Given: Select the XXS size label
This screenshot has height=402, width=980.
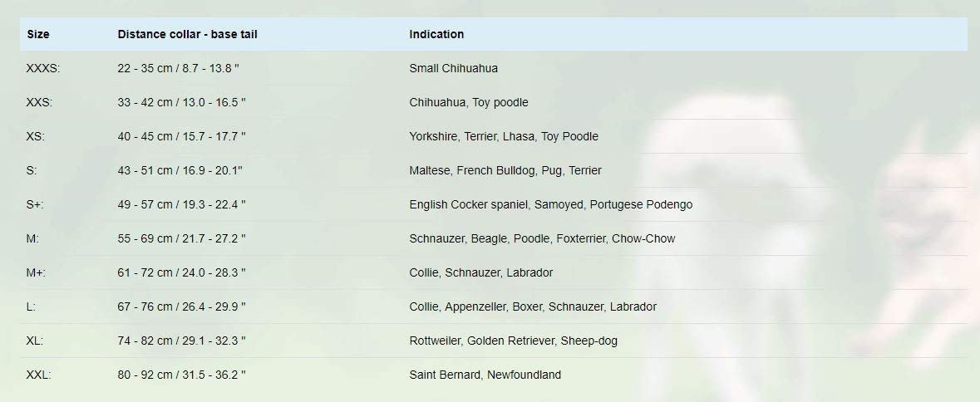Looking at the screenshot, I should tap(40, 102).
